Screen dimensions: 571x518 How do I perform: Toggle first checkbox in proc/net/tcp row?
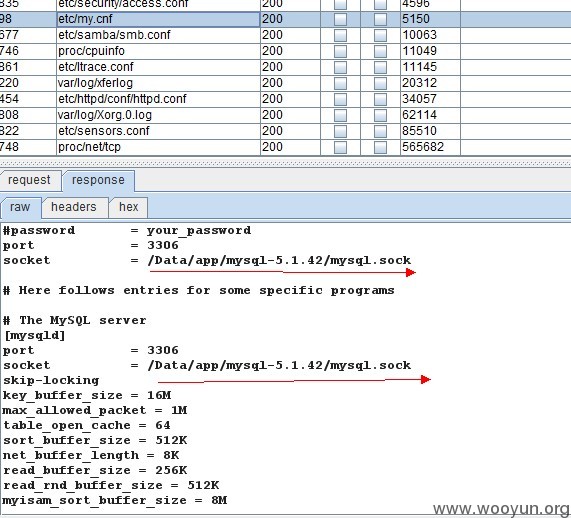click(340, 147)
